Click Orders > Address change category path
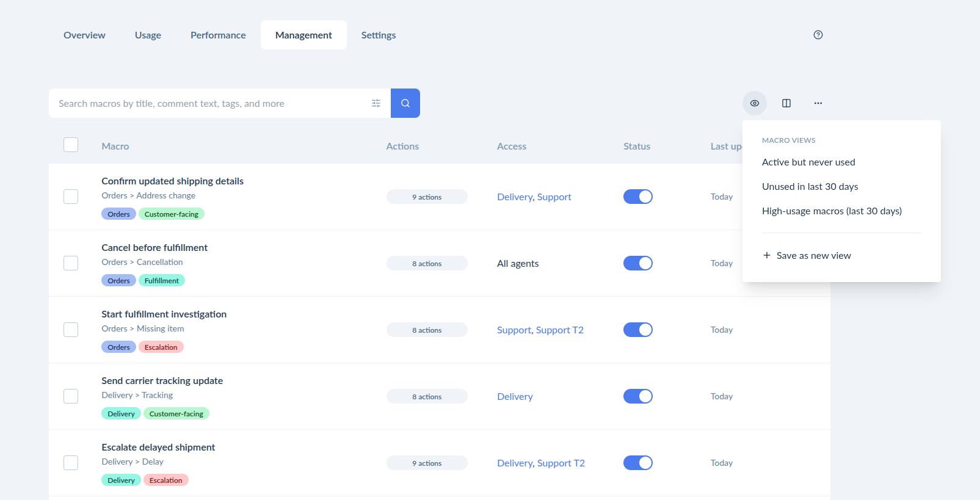The height and width of the screenshot is (500, 980). 148,195
